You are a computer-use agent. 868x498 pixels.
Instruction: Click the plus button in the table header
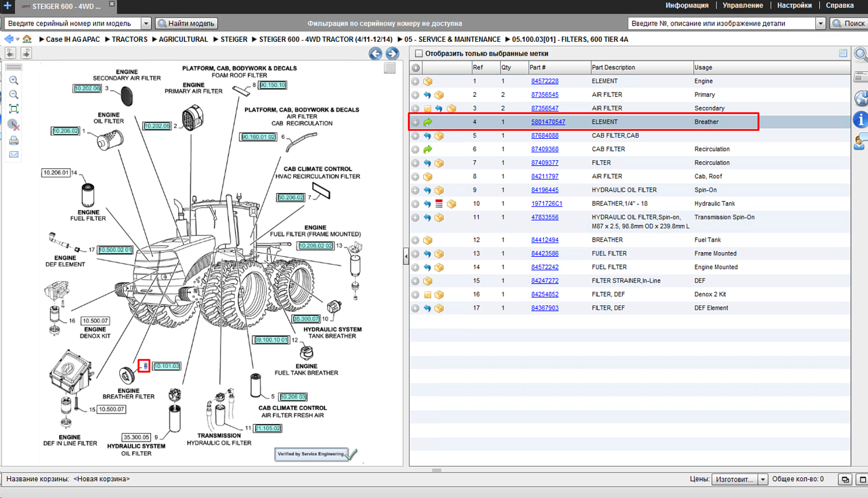point(415,68)
